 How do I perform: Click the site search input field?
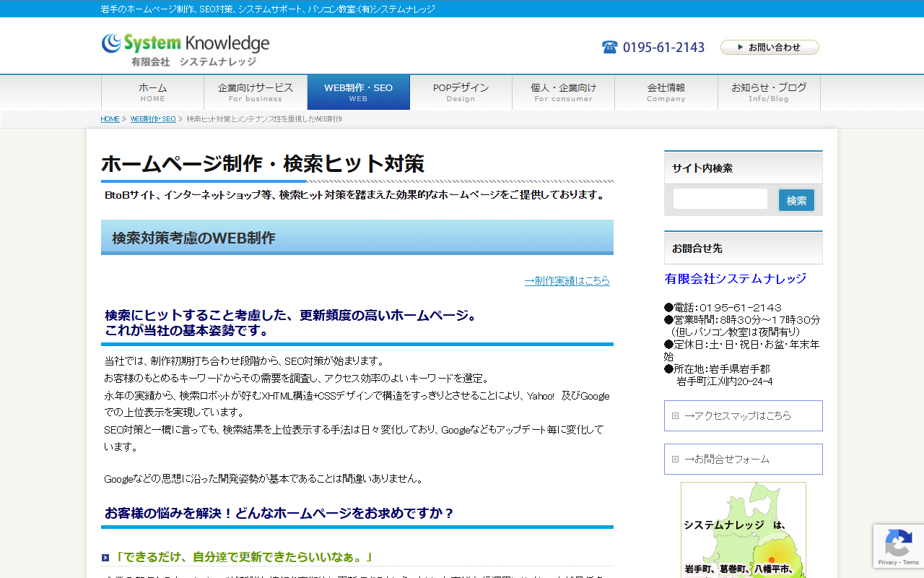(720, 199)
